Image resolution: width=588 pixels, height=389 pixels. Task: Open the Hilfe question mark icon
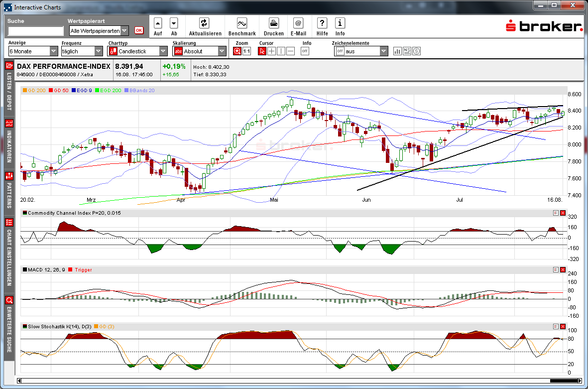click(x=322, y=23)
